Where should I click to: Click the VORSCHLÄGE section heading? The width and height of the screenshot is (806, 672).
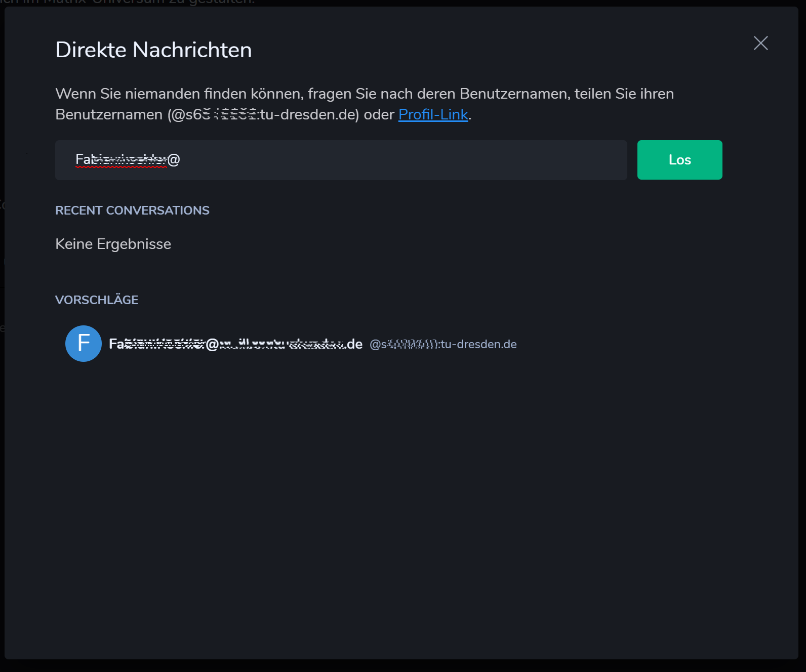click(x=97, y=300)
